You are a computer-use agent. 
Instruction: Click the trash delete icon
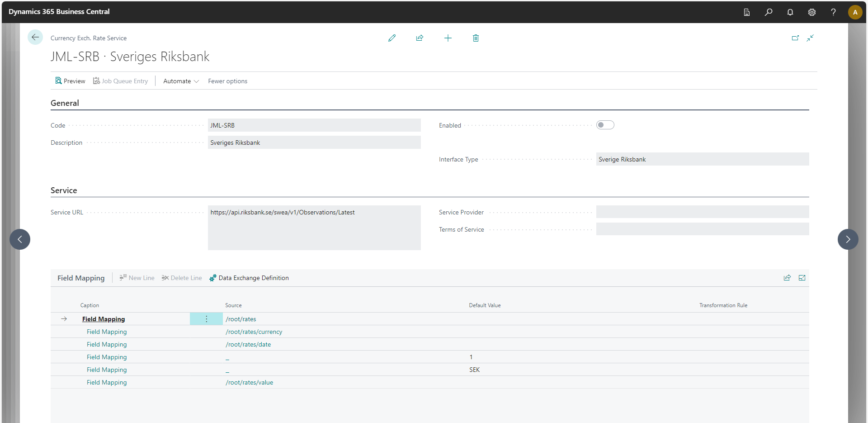pos(476,38)
